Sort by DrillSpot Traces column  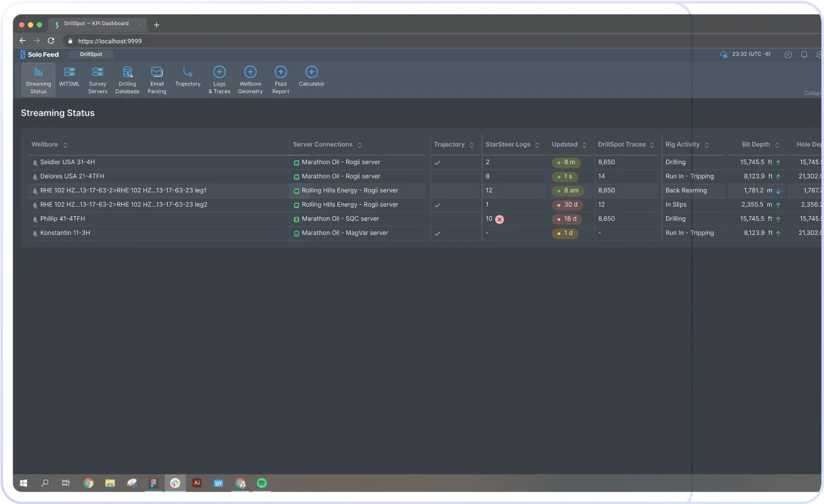[x=652, y=145]
